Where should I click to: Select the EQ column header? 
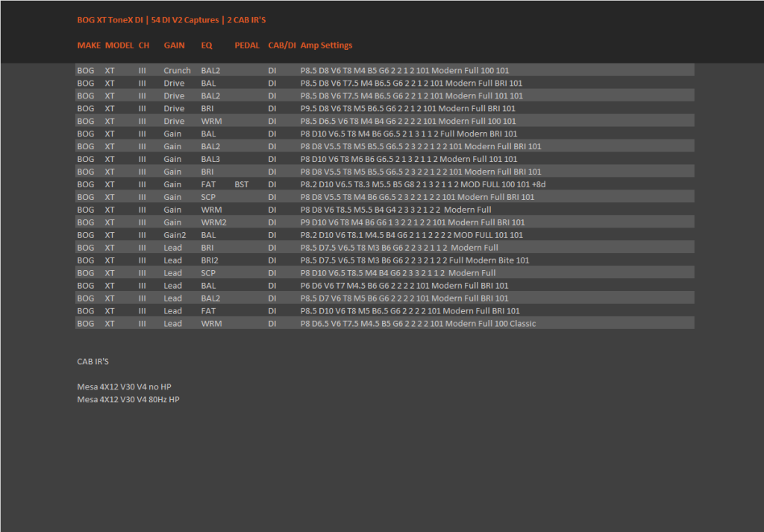[207, 46]
